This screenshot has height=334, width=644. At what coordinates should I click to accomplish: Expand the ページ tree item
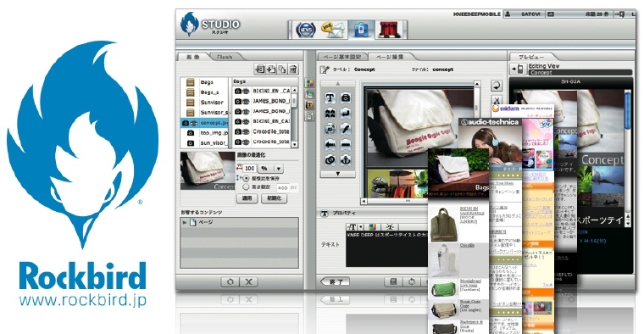[x=185, y=222]
